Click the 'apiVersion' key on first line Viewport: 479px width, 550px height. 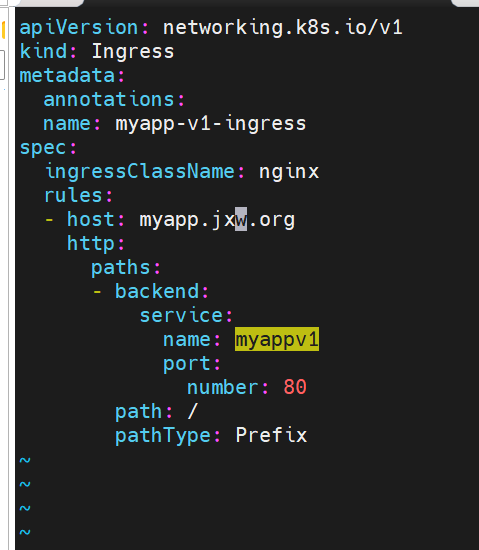(79, 28)
